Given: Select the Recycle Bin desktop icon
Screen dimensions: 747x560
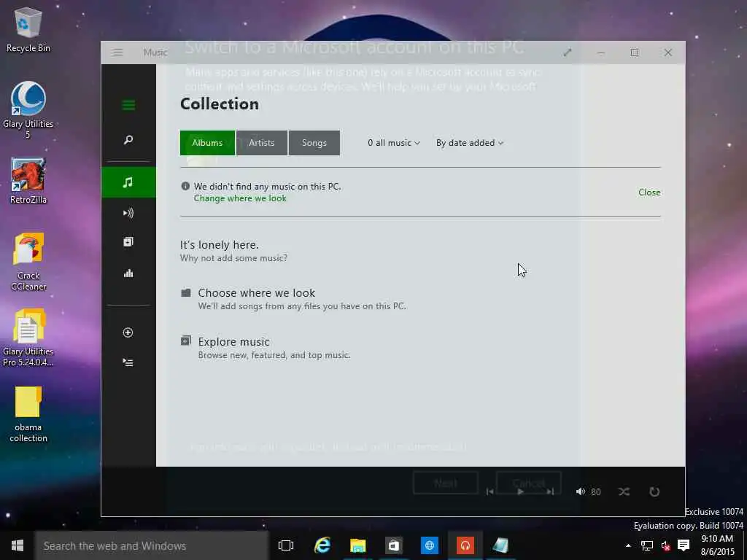Looking at the screenshot, I should click(x=28, y=29).
